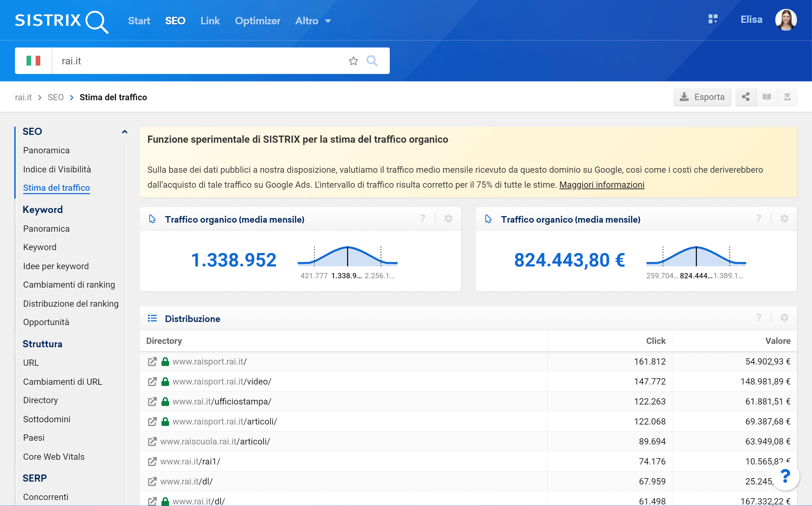The height and width of the screenshot is (506, 812).
Task: Go to SEO breadcrumb
Action: [56, 97]
